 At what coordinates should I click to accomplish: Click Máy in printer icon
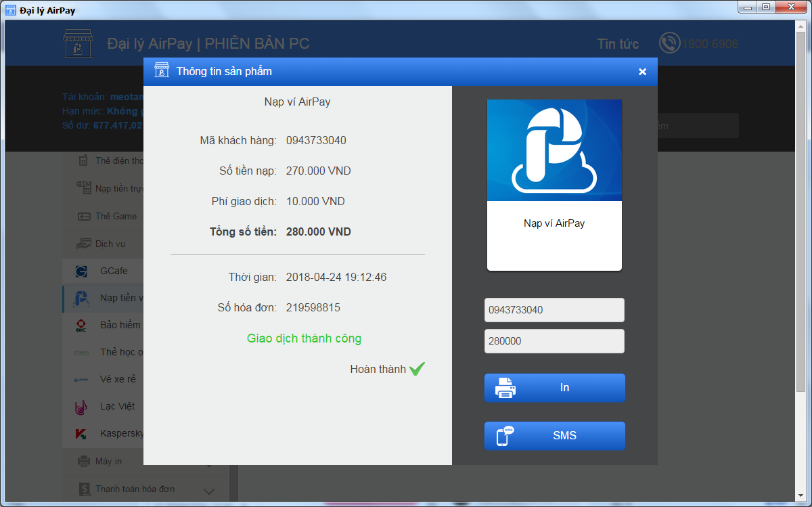(84, 462)
